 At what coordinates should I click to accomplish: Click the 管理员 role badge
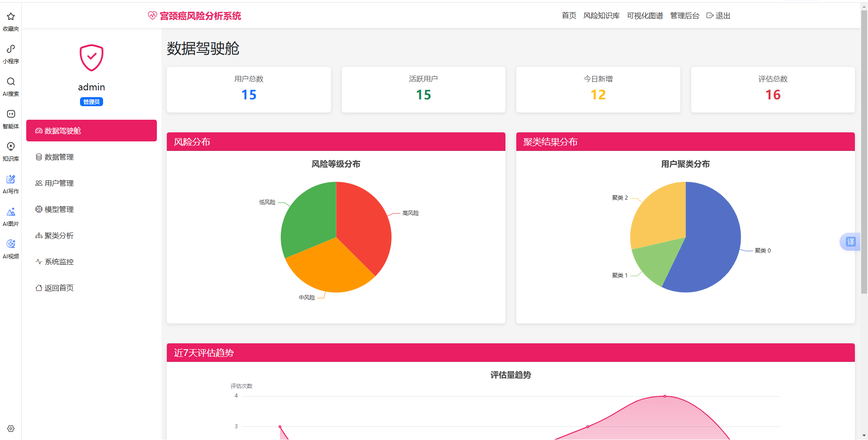(x=91, y=102)
